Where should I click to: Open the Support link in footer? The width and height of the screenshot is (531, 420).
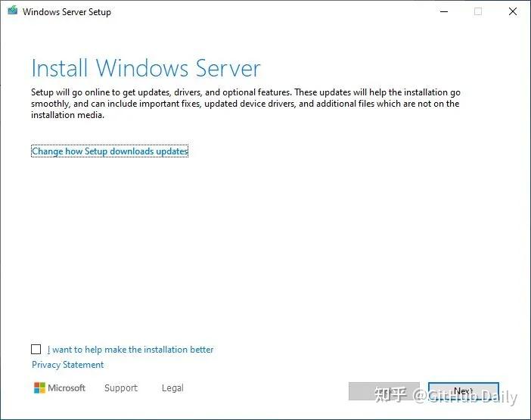click(x=121, y=388)
